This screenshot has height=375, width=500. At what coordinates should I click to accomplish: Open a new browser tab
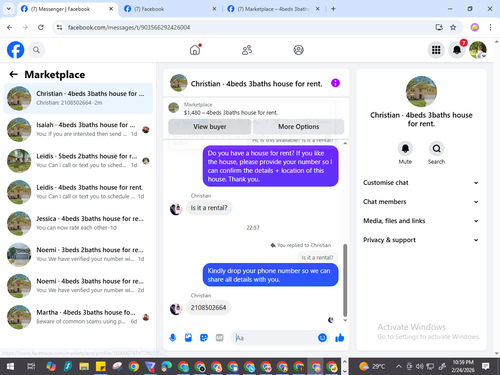(333, 9)
